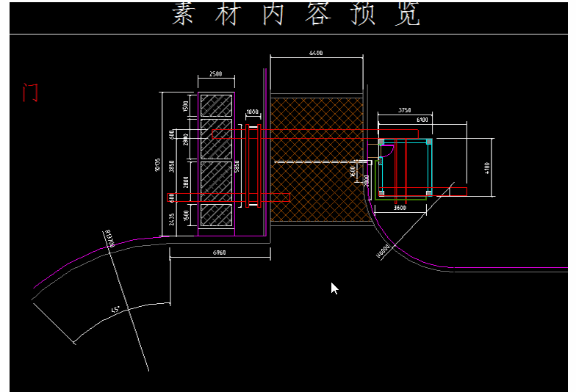Select the 6960 dimension label

[x=219, y=253]
